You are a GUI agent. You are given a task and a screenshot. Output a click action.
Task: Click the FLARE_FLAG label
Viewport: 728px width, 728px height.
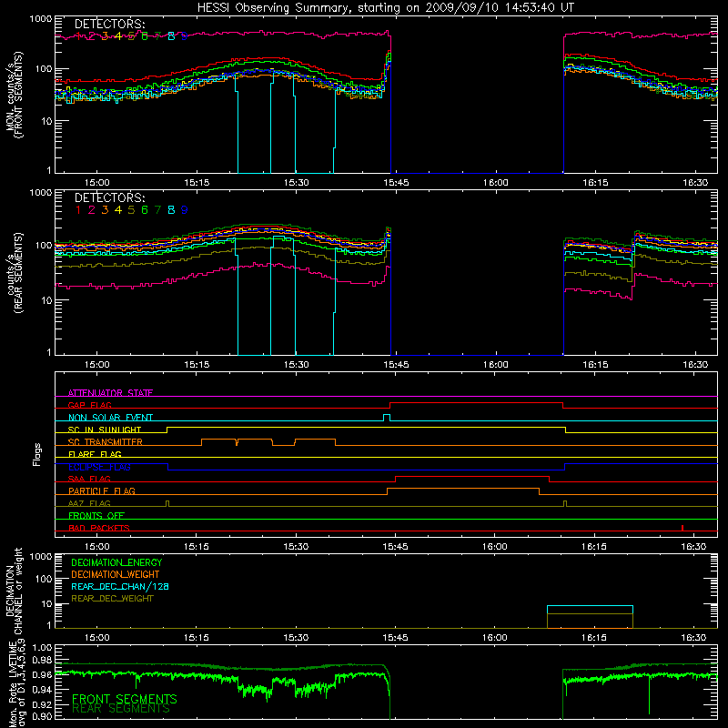(x=95, y=454)
